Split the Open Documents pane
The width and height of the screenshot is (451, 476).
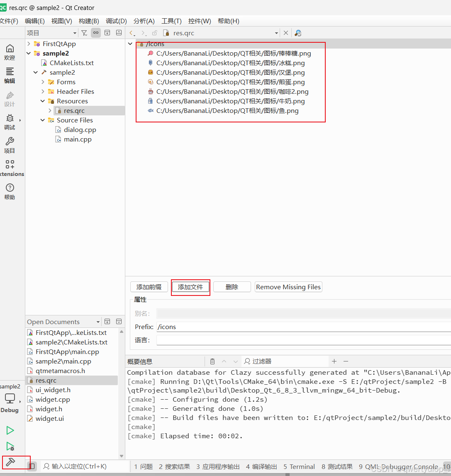(x=107, y=322)
